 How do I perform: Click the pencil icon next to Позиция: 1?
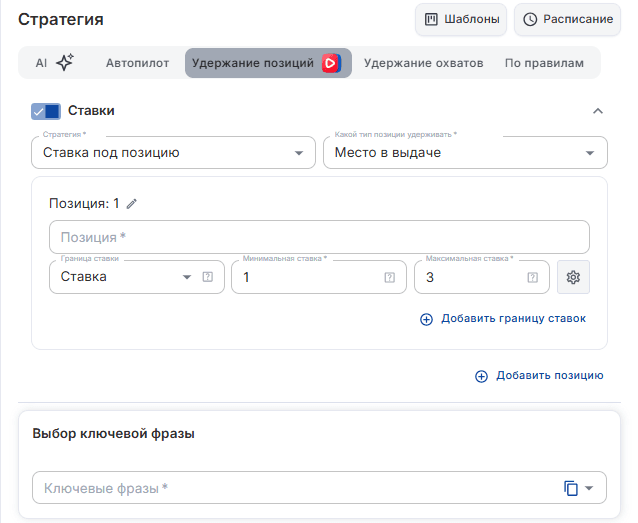[x=131, y=204]
